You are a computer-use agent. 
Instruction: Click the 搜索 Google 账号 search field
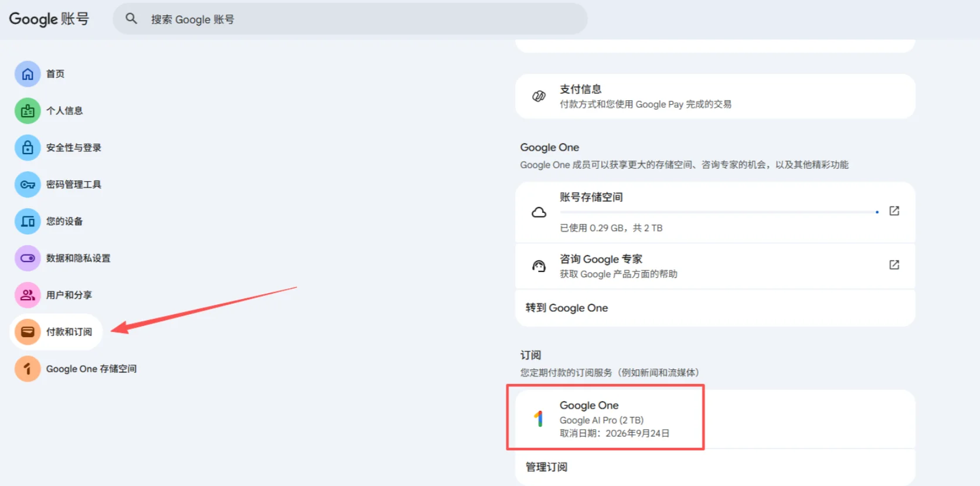pyautogui.click(x=350, y=19)
